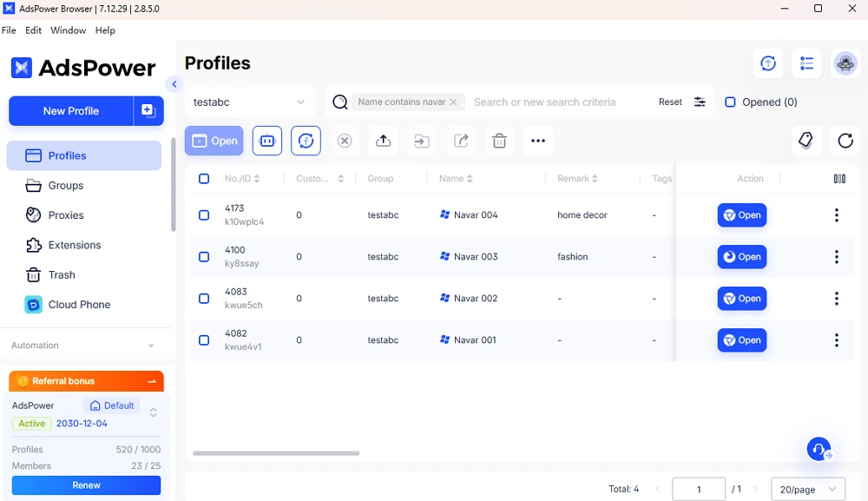Open the Window menu

point(68,30)
